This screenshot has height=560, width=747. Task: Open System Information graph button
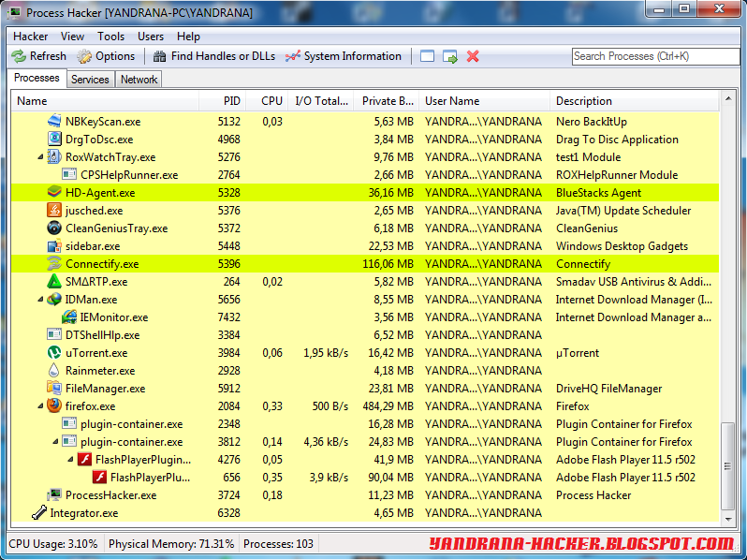343,56
